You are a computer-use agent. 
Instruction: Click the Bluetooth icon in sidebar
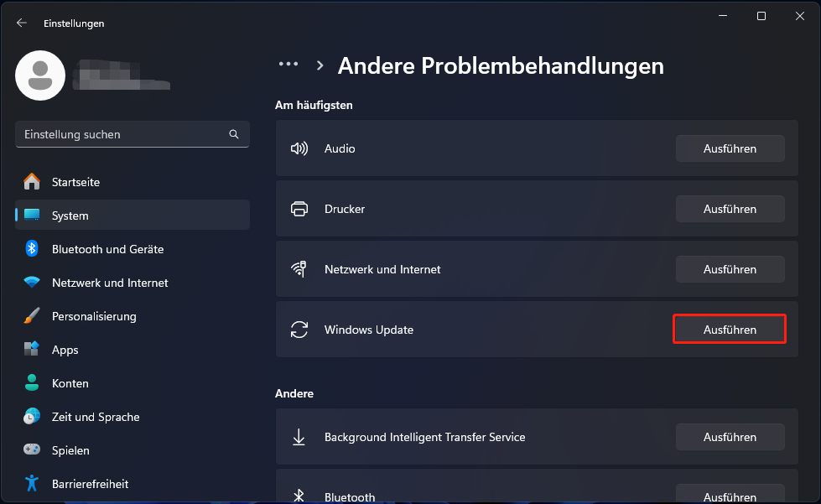[x=32, y=248]
